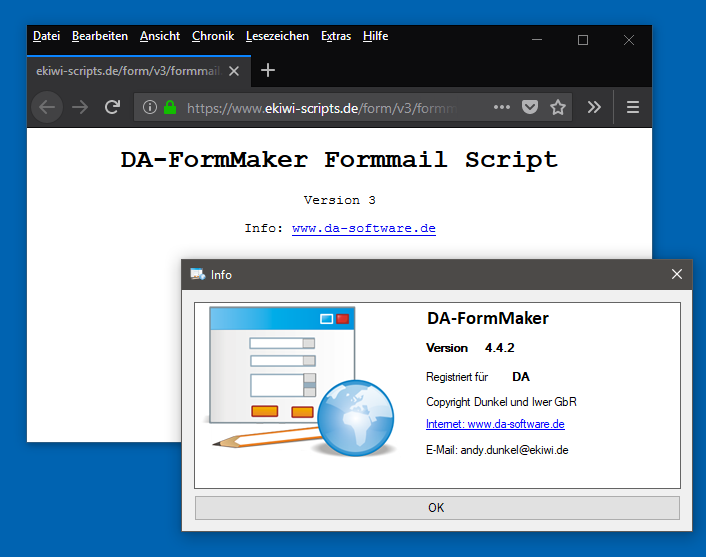This screenshot has width=706, height=557.
Task: Open the Extras menu
Action: pos(336,36)
